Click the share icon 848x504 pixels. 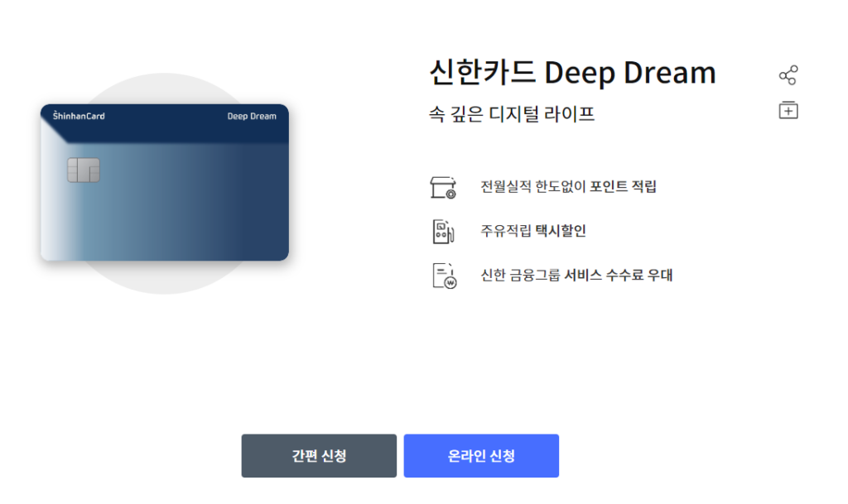788,75
